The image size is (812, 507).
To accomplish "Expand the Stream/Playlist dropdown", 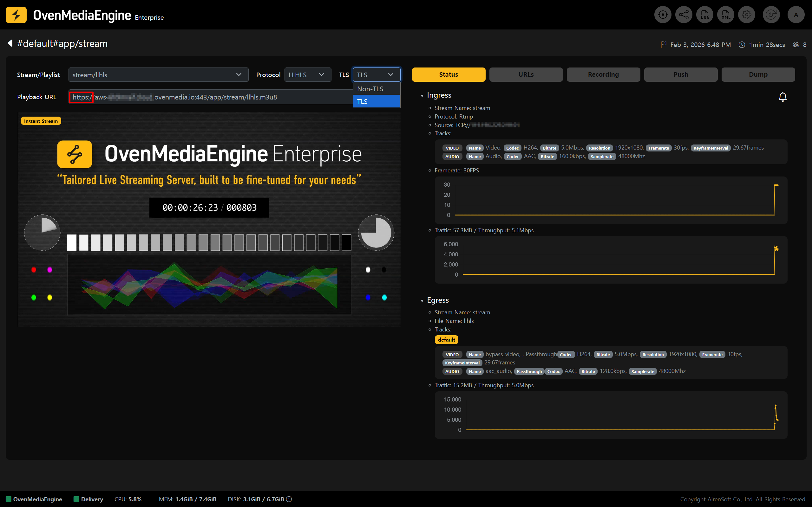I will tap(158, 75).
